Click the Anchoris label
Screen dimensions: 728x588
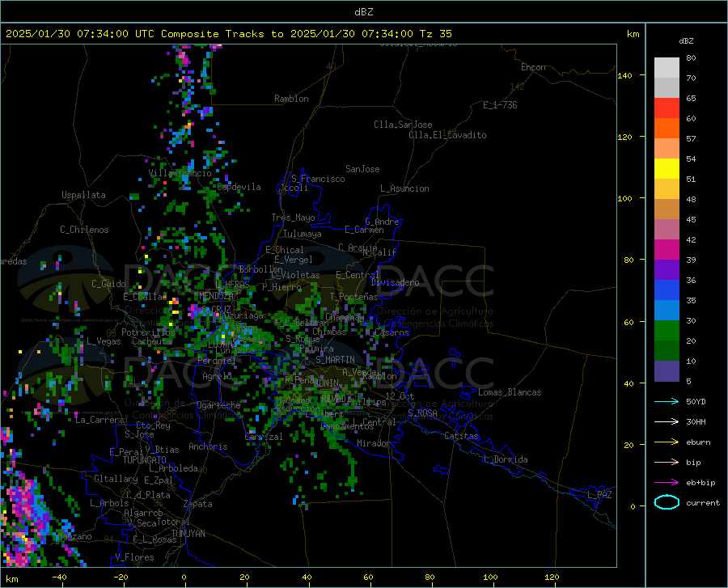point(208,446)
